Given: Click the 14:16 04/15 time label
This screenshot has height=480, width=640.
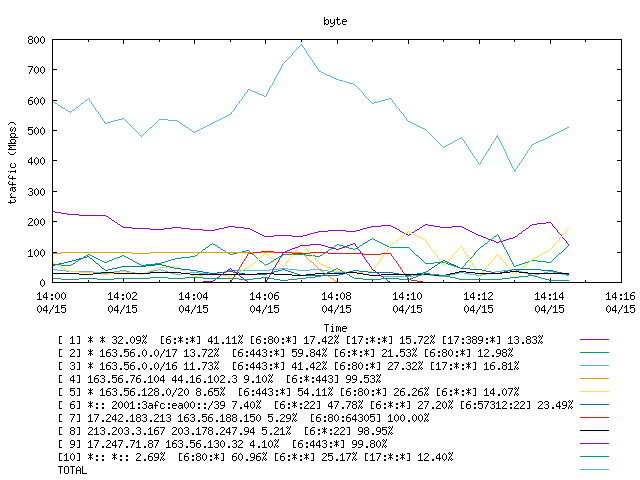Looking at the screenshot, I should pyautogui.click(x=620, y=302).
